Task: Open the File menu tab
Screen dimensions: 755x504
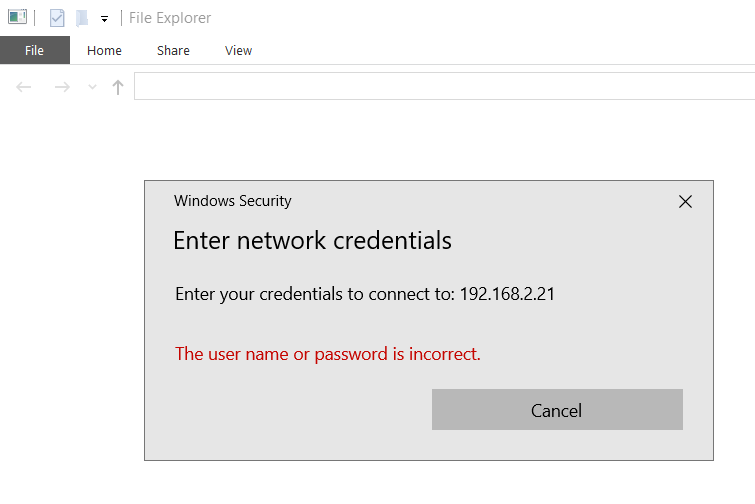Action: pos(34,50)
